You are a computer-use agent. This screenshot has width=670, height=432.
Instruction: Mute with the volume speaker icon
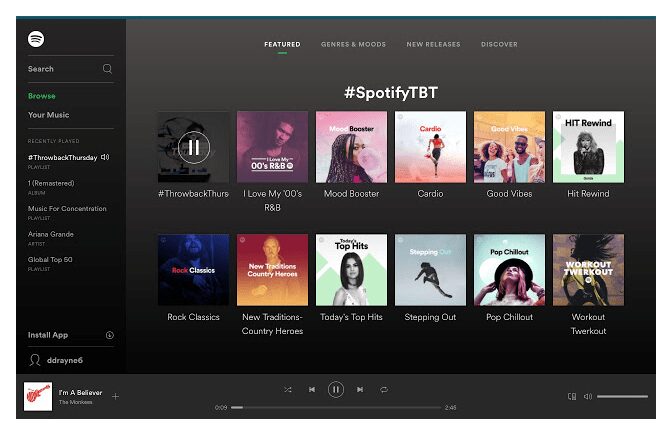588,397
